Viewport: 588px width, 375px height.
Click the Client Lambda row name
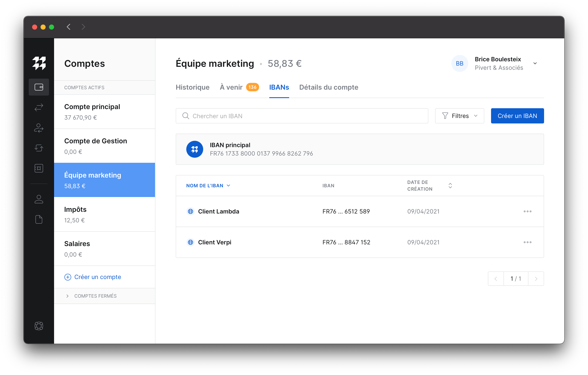click(219, 211)
